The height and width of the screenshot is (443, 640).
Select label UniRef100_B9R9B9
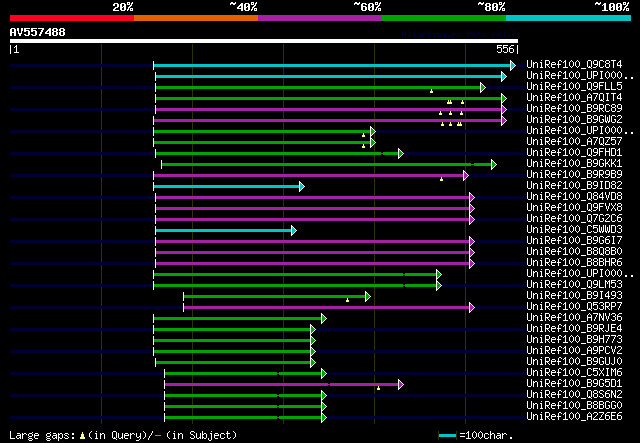coord(574,175)
